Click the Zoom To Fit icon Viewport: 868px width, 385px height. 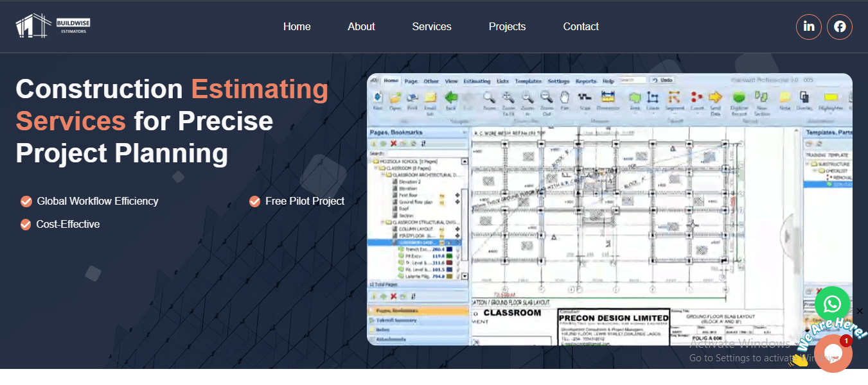506,98
